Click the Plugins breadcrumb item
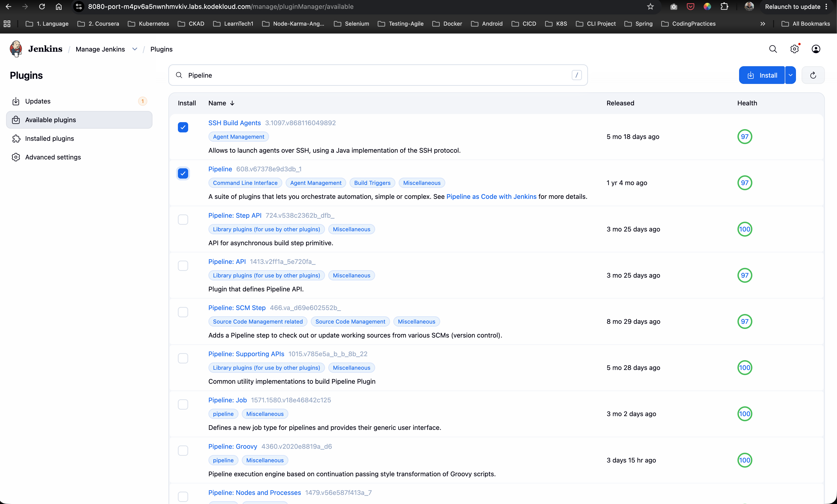Screen dimensions: 837x504 pos(161,49)
